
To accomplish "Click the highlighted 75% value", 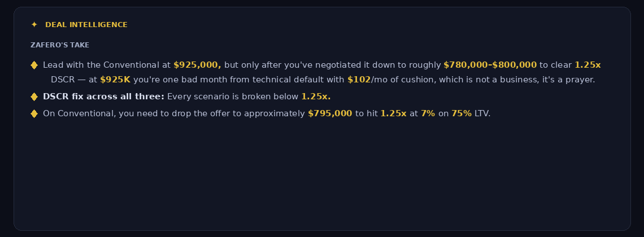I will [461, 114].
